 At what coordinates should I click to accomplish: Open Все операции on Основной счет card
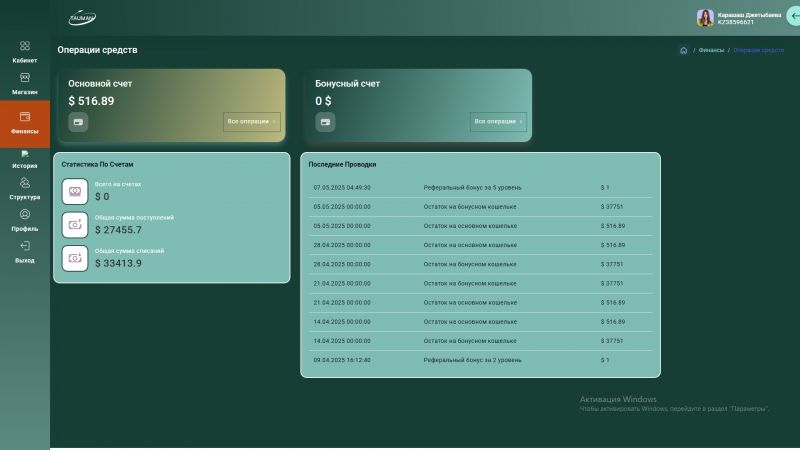[251, 122]
